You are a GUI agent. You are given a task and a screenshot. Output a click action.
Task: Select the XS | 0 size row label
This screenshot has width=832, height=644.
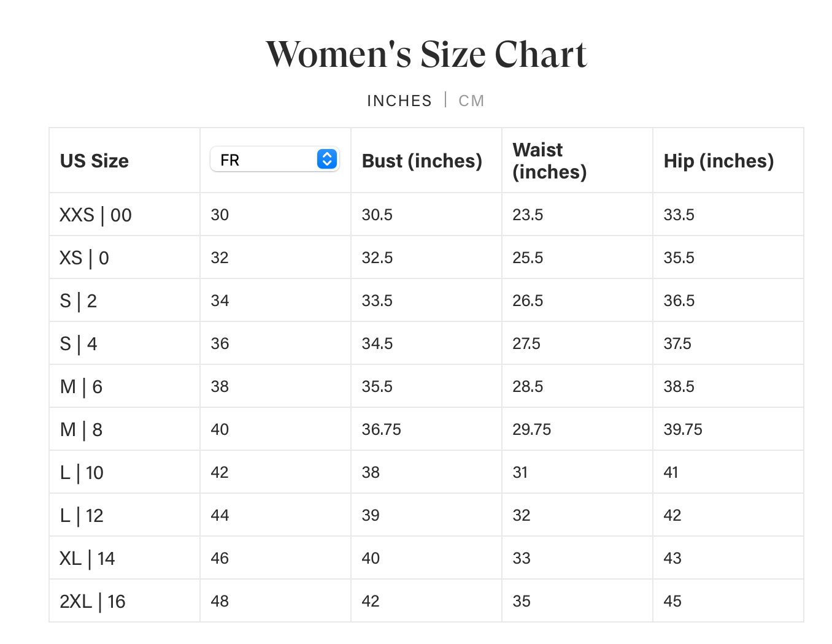click(84, 258)
